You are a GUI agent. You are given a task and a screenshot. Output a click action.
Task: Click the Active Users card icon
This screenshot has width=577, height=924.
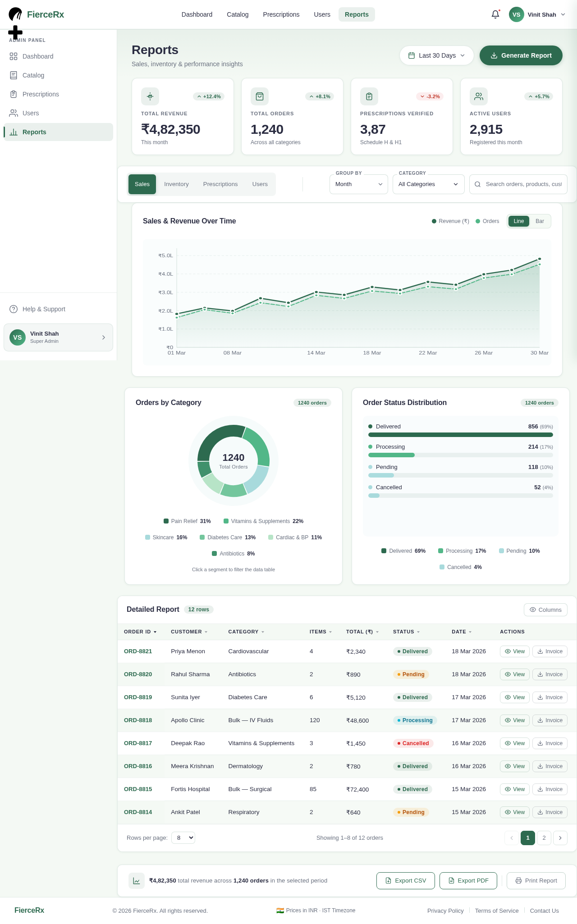(x=479, y=96)
